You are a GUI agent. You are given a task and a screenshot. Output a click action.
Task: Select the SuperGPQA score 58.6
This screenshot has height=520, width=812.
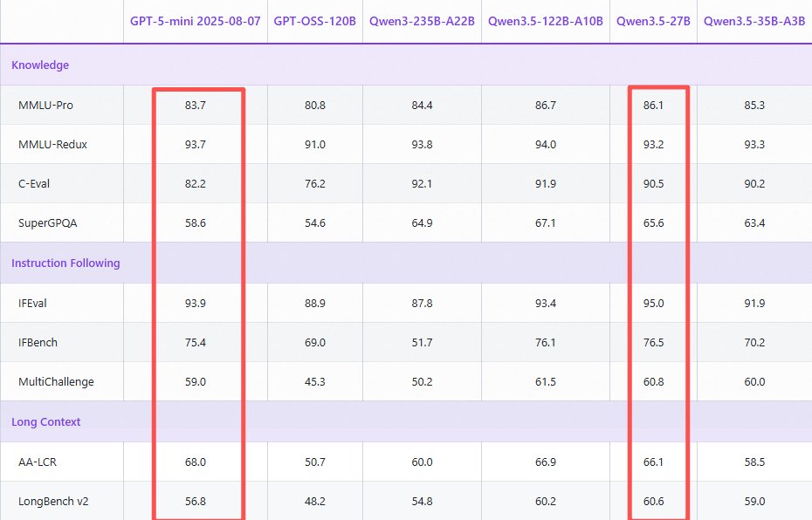click(x=196, y=223)
